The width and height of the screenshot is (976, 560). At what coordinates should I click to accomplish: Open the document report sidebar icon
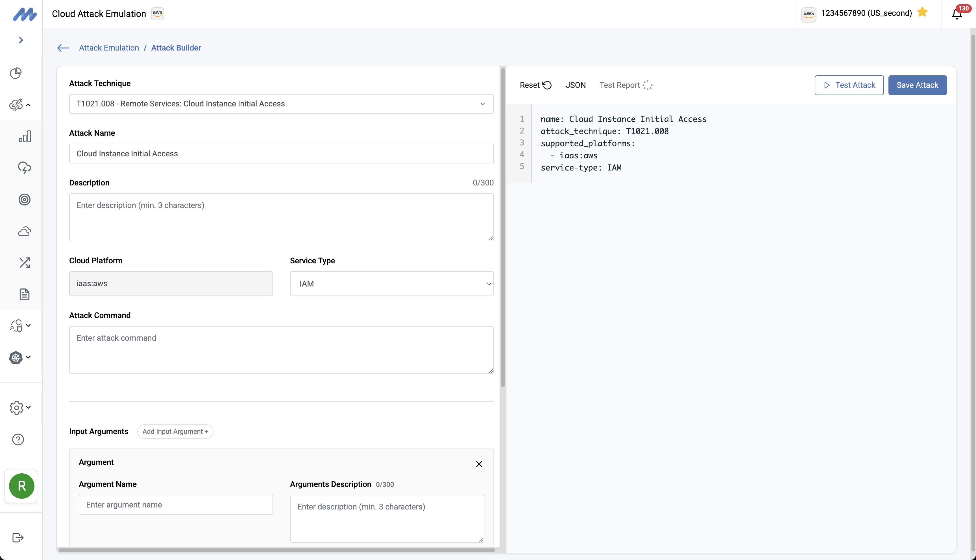[x=25, y=294]
